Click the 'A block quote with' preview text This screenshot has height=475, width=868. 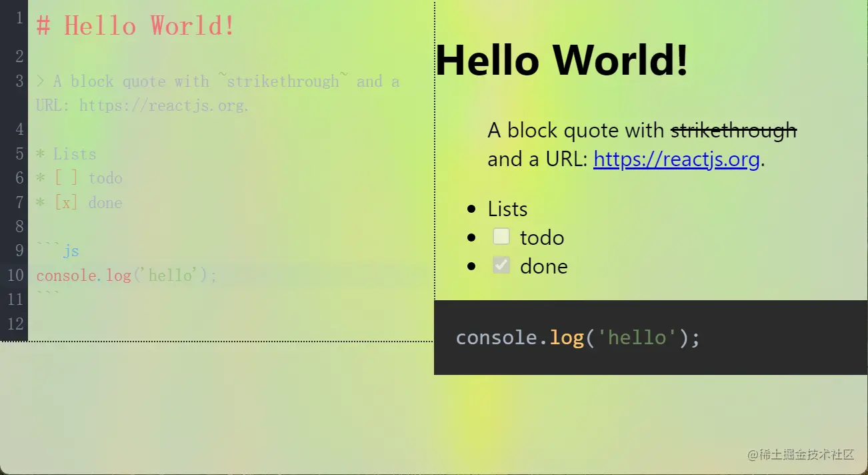tap(576, 130)
